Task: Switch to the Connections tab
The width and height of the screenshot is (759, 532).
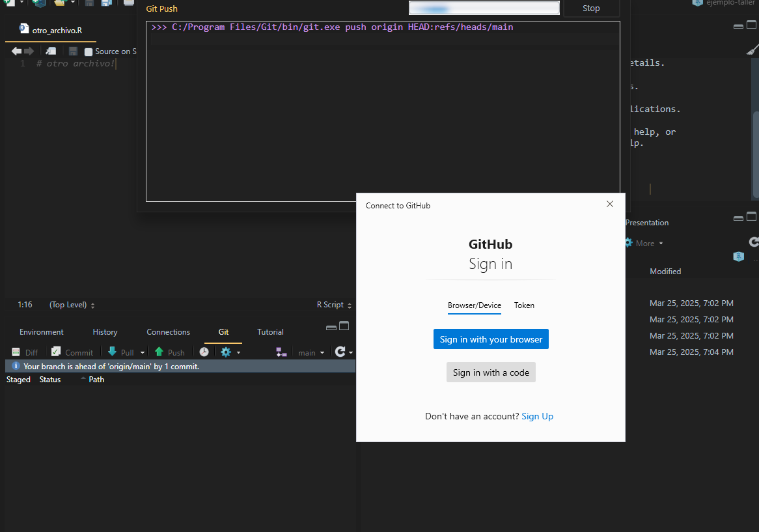Action: (x=168, y=331)
